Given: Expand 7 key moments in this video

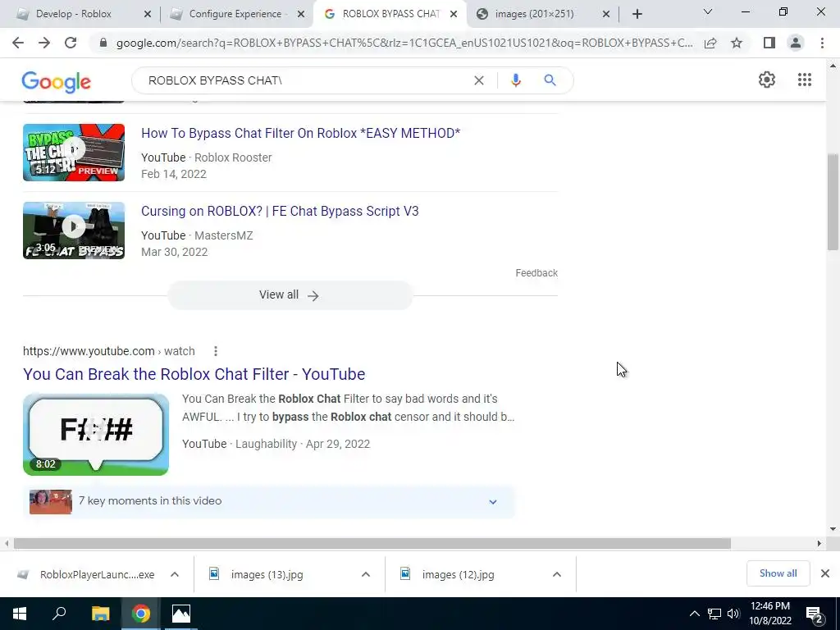Looking at the screenshot, I should click(269, 501).
